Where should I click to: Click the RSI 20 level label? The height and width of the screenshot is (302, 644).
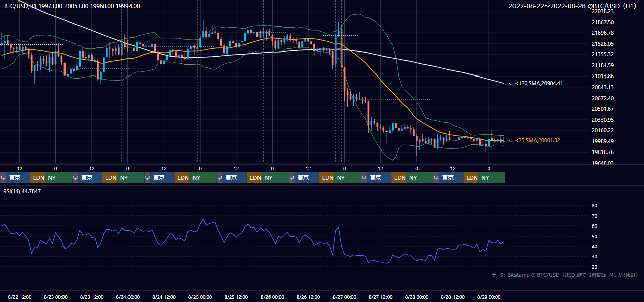[x=594, y=267]
